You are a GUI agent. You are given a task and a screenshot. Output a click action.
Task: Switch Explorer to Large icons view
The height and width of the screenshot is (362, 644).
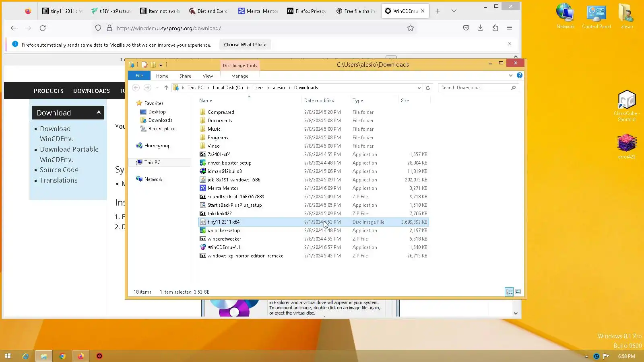pos(518,292)
